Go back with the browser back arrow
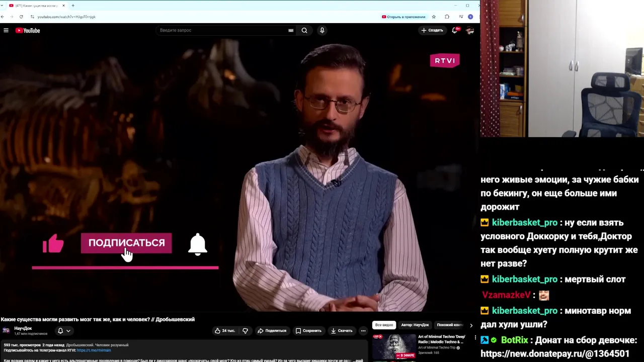Screen dimensions: 644x362 click(x=3, y=17)
